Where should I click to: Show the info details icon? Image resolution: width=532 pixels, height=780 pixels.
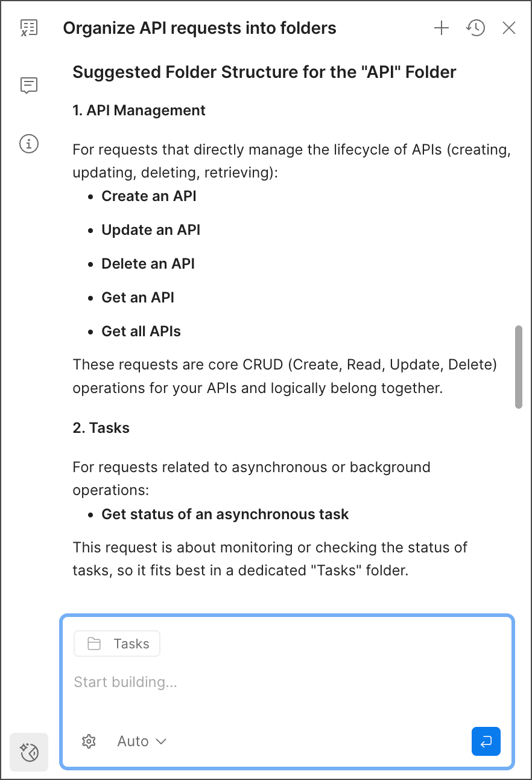click(x=29, y=144)
